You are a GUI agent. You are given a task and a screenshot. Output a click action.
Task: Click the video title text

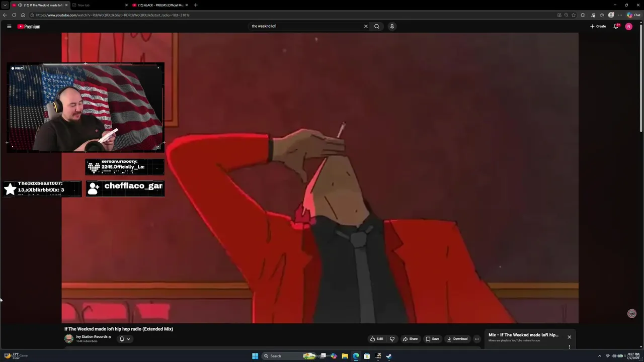pos(119,329)
